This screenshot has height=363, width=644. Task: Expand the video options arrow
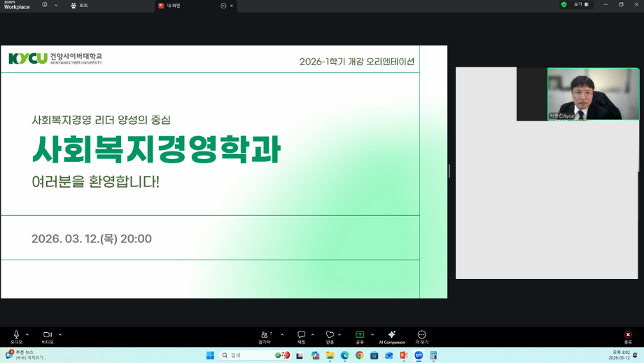(x=60, y=335)
